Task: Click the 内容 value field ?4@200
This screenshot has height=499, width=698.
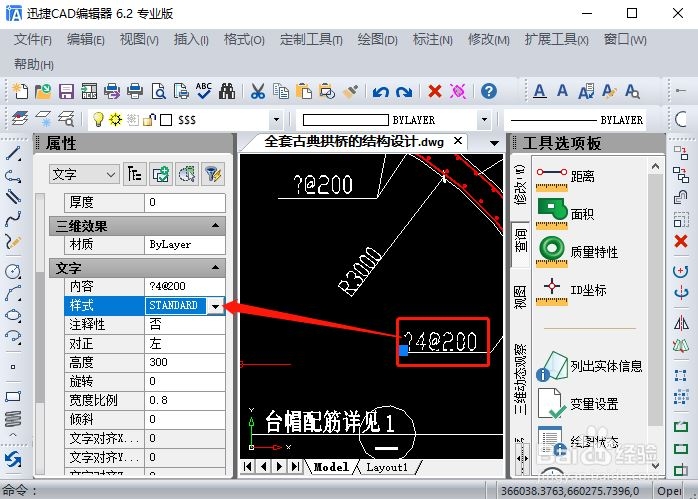Action: point(185,286)
